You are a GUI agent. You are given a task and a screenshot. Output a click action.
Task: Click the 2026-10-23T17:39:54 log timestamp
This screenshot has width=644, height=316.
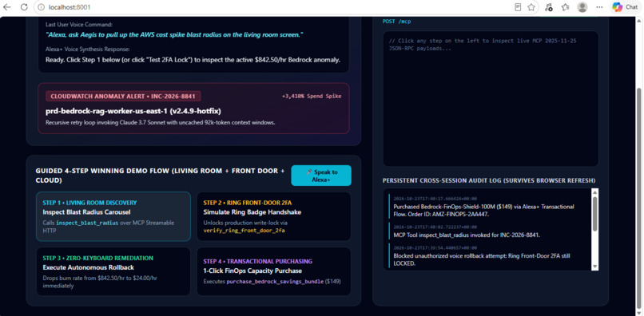click(x=435, y=248)
